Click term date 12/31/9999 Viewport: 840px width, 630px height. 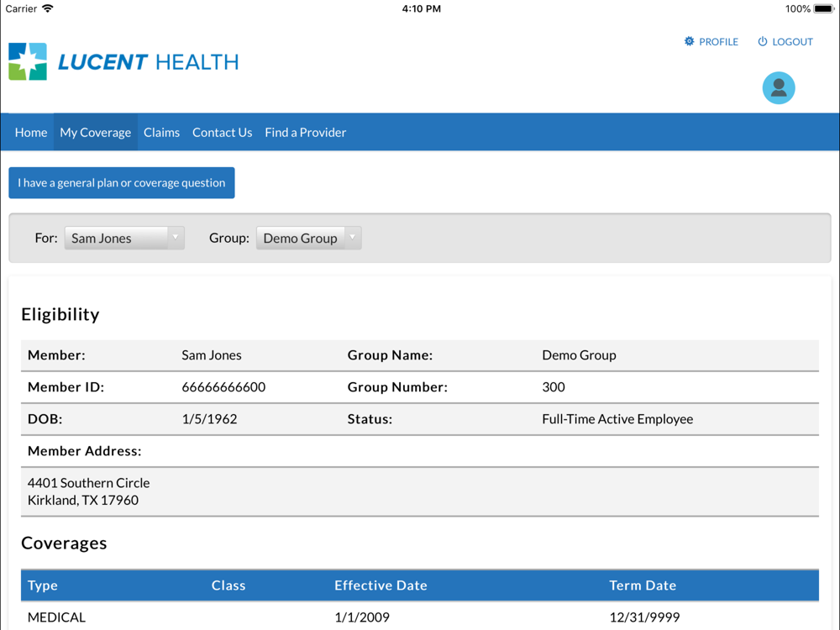644,617
